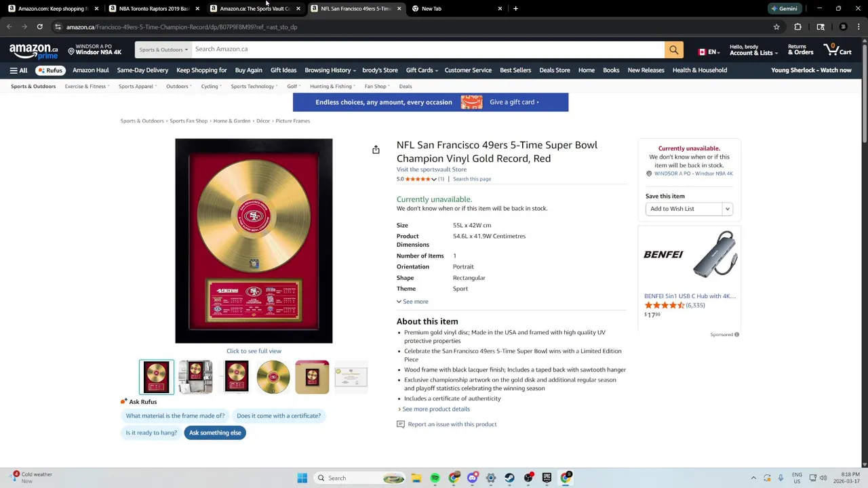Select Ask something else button
Screen dimensions: 868x488
click(215, 432)
